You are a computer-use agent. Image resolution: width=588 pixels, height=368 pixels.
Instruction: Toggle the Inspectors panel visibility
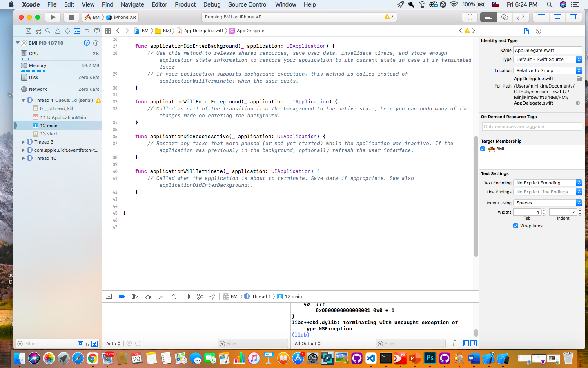[573, 17]
